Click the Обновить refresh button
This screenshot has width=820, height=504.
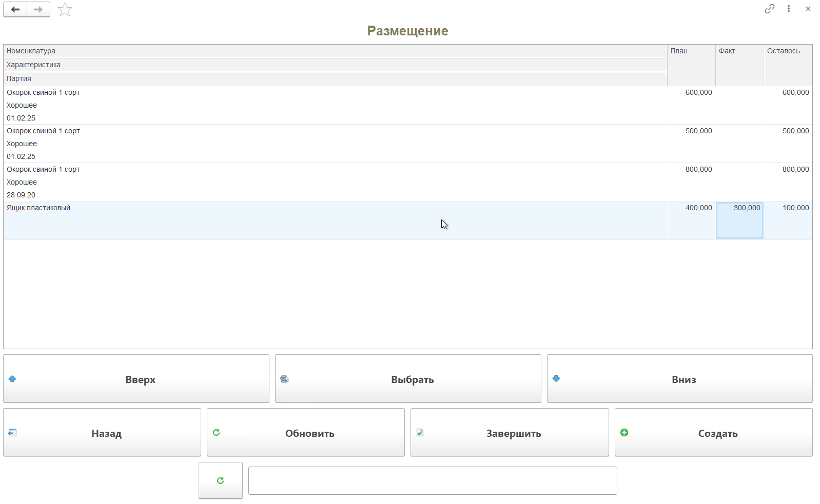tap(306, 433)
